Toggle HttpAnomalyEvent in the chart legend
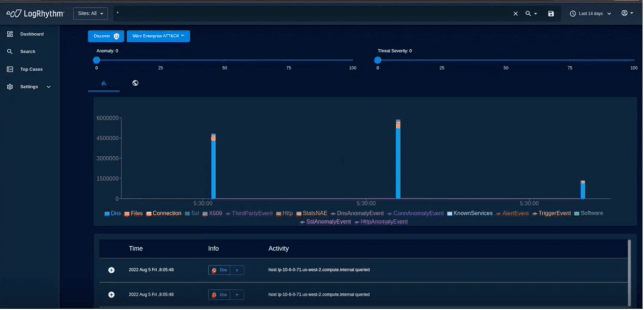The width and height of the screenshot is (644, 310). pyautogui.click(x=381, y=222)
